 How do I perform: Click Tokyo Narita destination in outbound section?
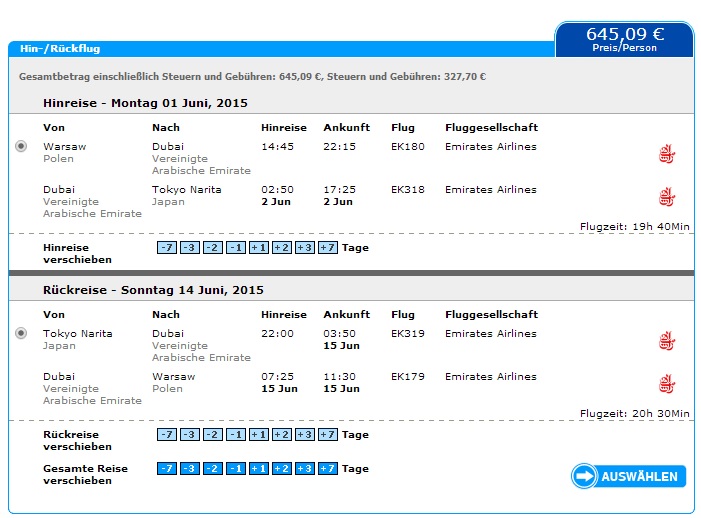[x=187, y=190]
